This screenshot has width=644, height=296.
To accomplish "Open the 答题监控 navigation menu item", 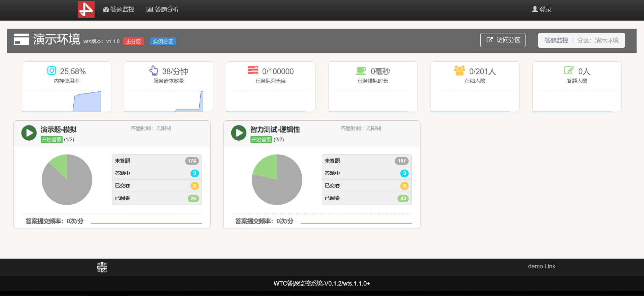I will [x=118, y=9].
